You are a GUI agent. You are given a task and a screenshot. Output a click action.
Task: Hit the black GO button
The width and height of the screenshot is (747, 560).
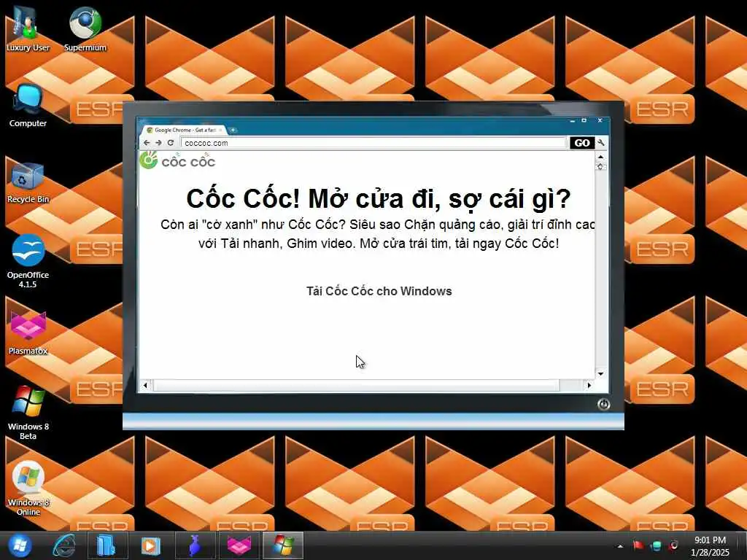[x=582, y=143]
